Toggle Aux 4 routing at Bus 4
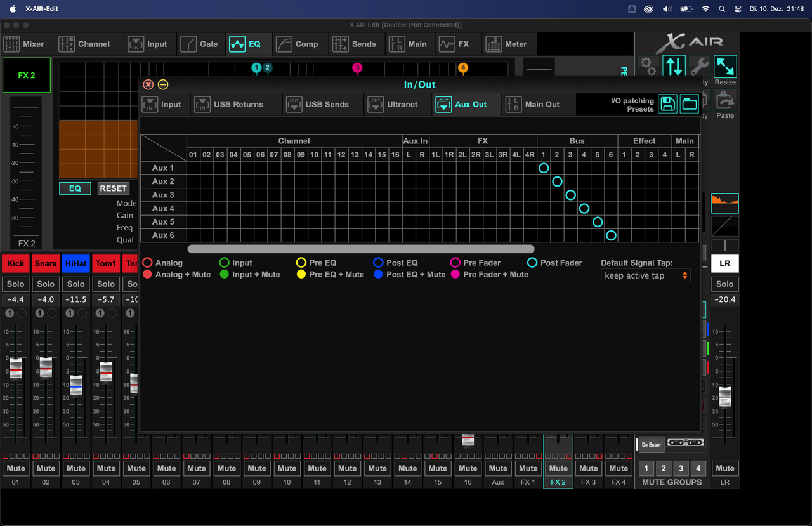812x526 pixels. 584,208
